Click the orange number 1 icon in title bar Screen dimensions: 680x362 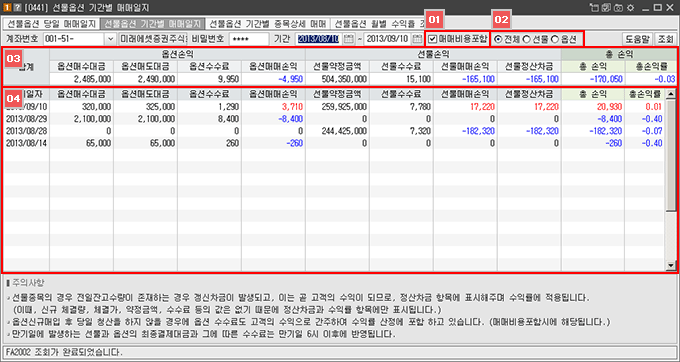(x=7, y=7)
